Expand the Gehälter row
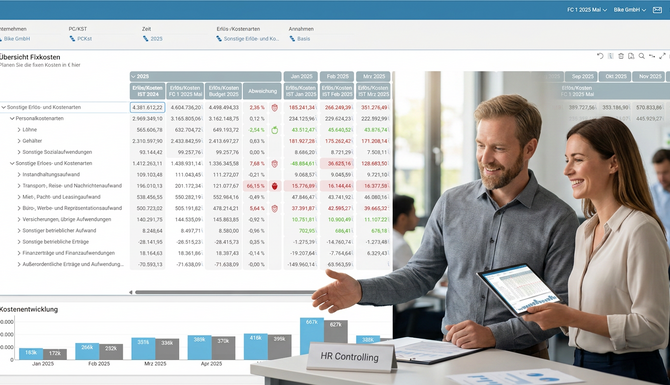The image size is (670, 385). coord(19,141)
